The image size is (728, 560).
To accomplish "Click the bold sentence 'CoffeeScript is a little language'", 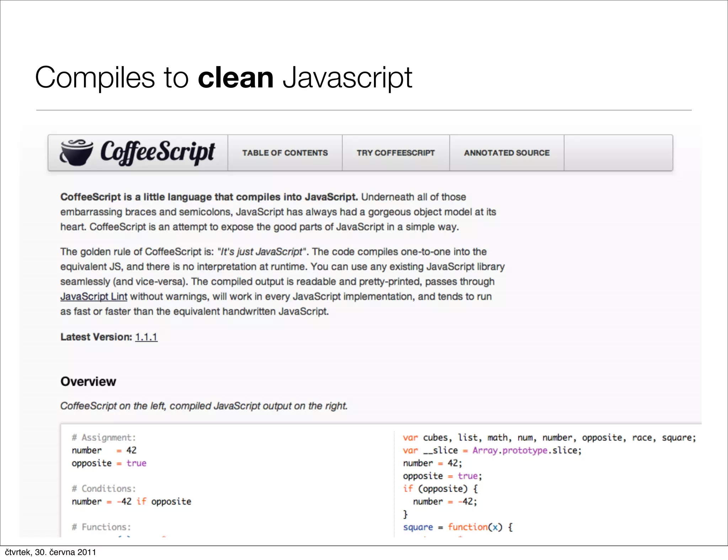I will [x=209, y=197].
